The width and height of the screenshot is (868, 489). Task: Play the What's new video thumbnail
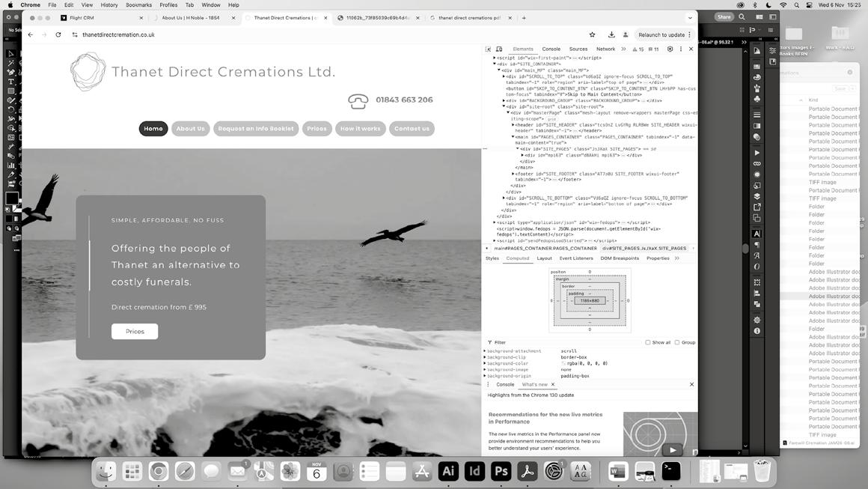tap(672, 450)
